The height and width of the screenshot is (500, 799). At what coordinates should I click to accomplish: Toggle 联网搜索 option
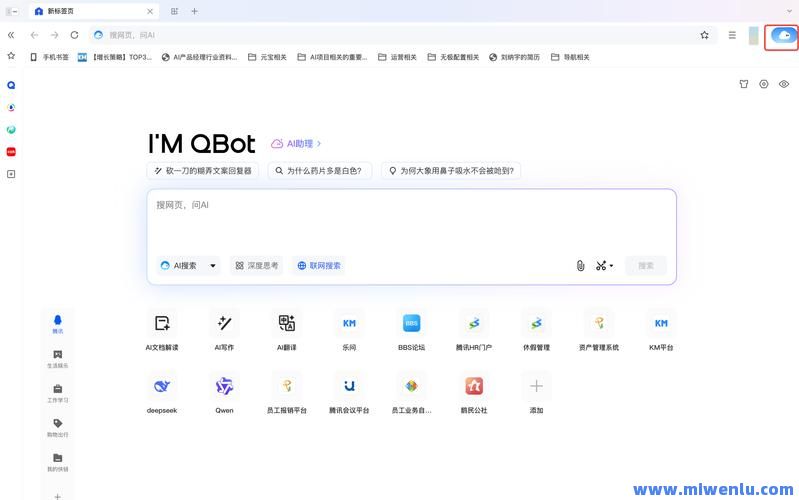coord(319,266)
